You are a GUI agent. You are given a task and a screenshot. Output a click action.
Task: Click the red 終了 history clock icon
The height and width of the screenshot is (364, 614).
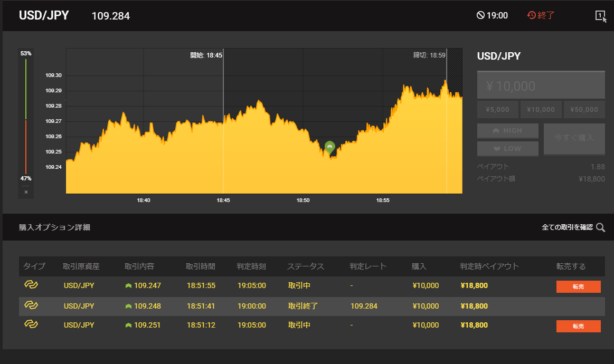click(x=532, y=15)
